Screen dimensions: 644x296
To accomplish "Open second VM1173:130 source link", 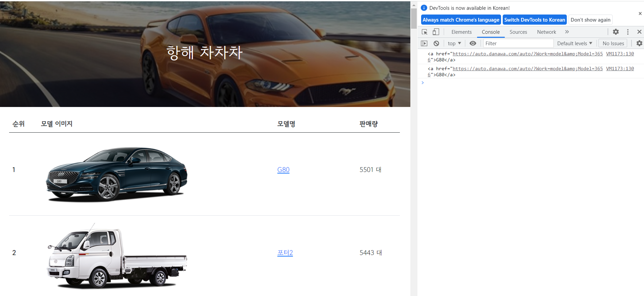I will [620, 69].
